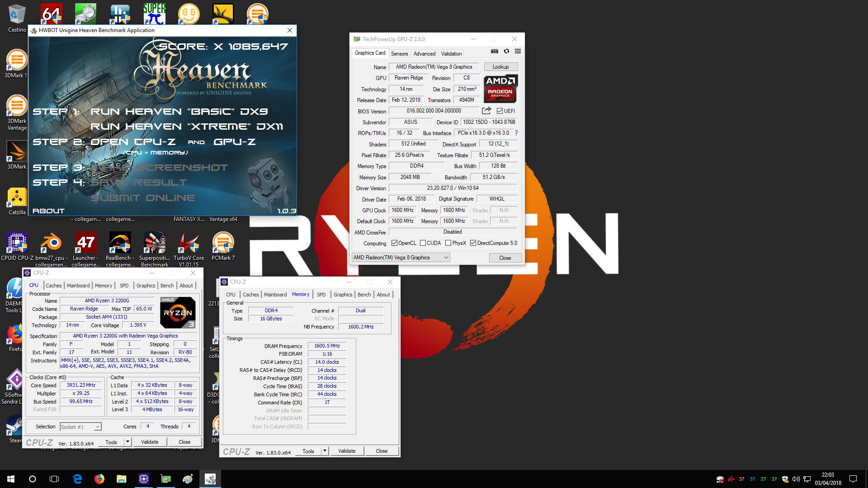Launch Firefox from taskbar

pos(99,479)
